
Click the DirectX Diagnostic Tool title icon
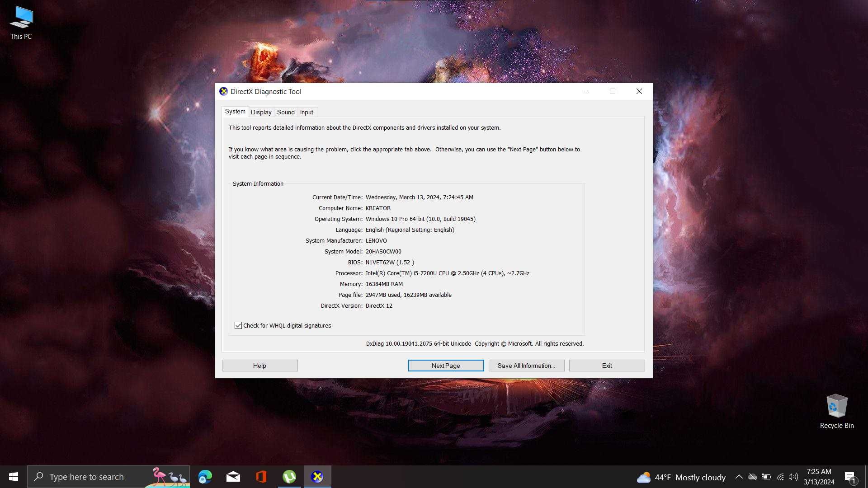pyautogui.click(x=223, y=91)
